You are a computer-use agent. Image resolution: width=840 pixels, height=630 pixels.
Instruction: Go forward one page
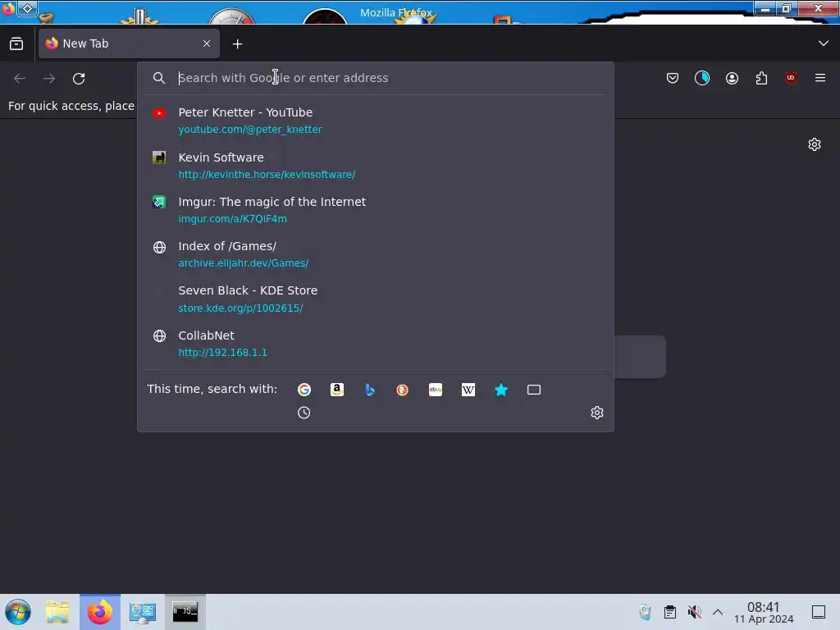pyautogui.click(x=49, y=78)
